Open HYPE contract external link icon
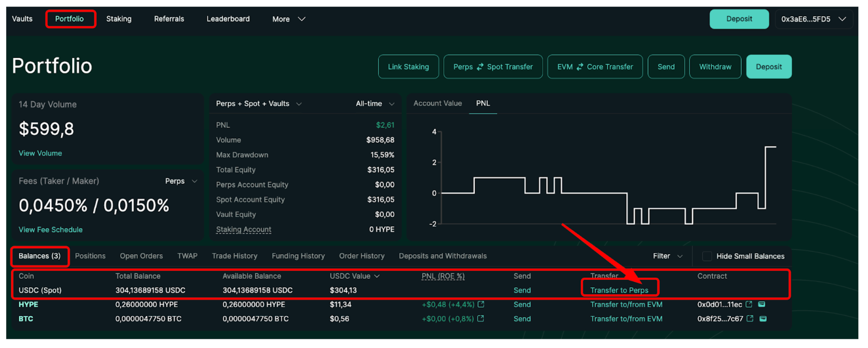The width and height of the screenshot is (868, 348). (749, 305)
